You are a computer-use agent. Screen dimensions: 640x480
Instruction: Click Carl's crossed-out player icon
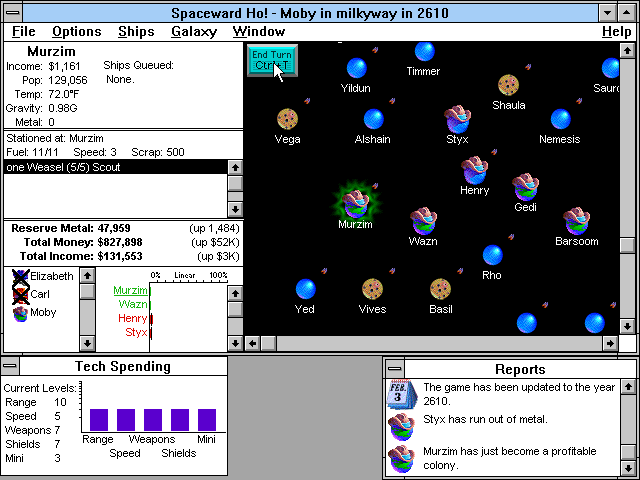20,295
